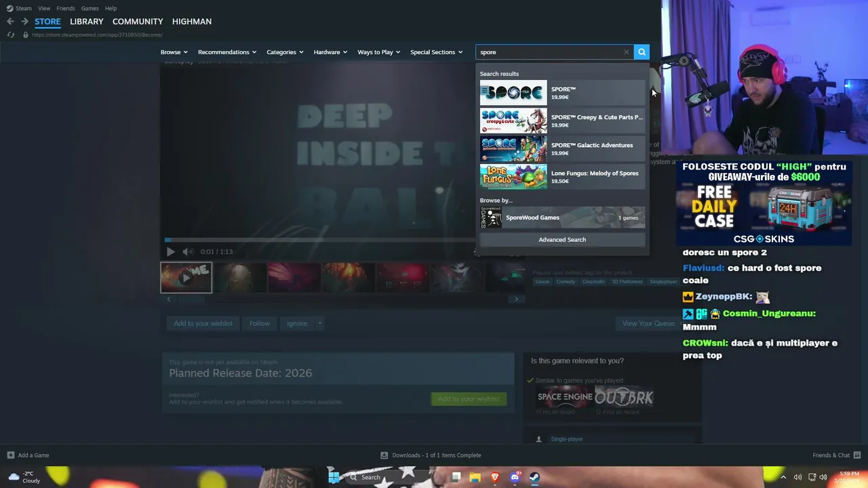Select the first video thumbnail
868x488 pixels.
[x=186, y=278]
